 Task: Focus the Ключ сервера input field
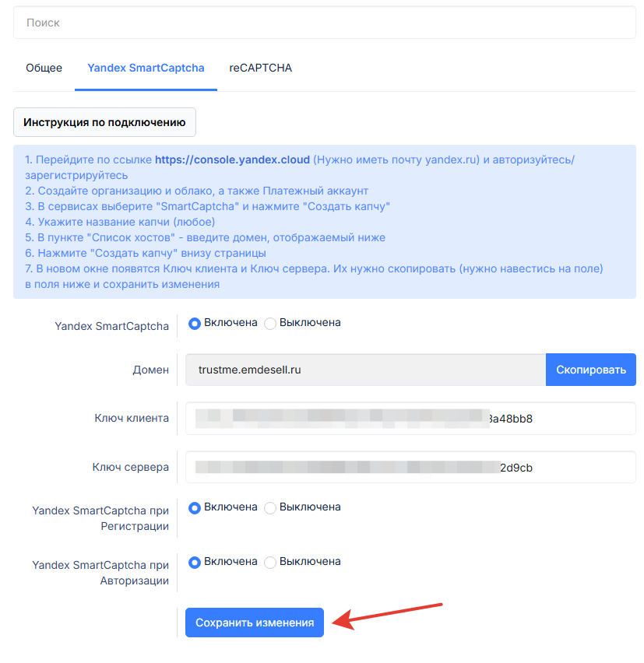[x=410, y=468]
